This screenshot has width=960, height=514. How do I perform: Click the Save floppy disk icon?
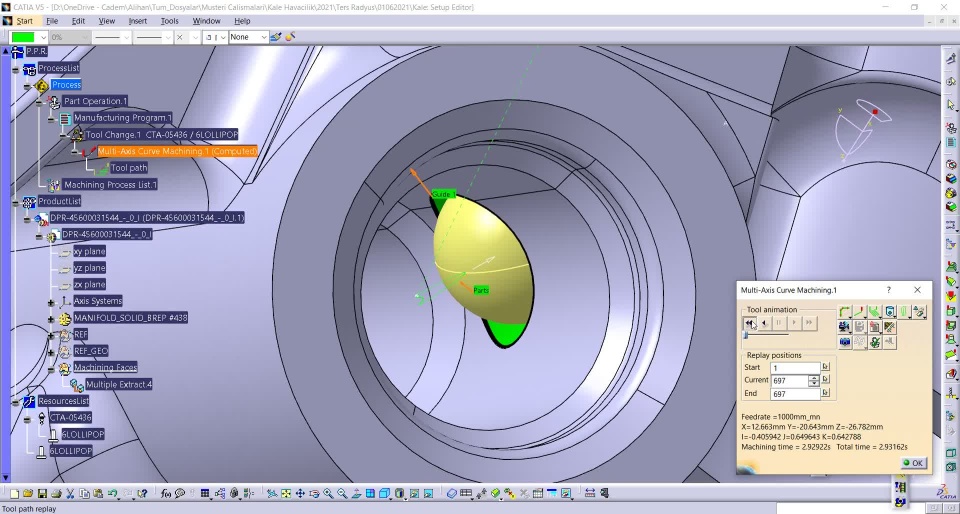click(42, 493)
